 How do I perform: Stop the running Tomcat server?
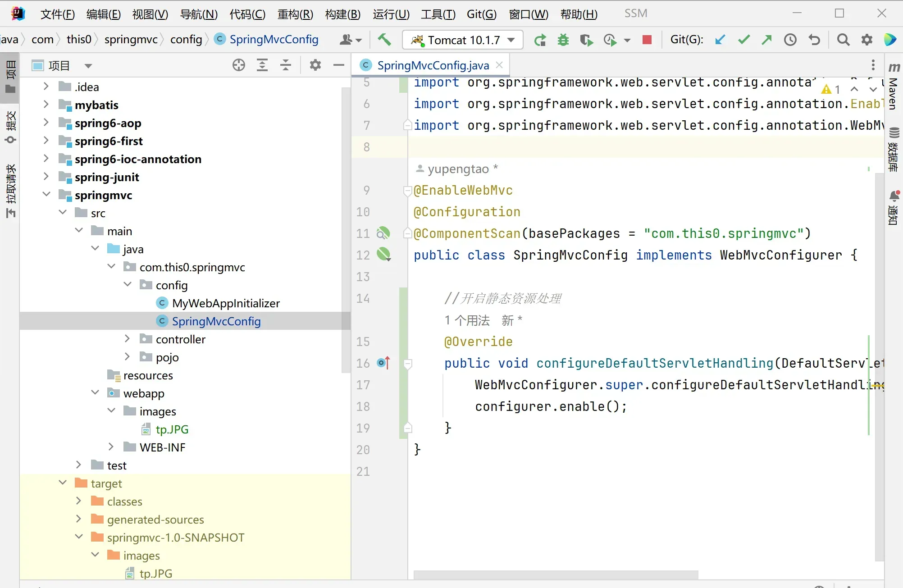pyautogui.click(x=647, y=40)
